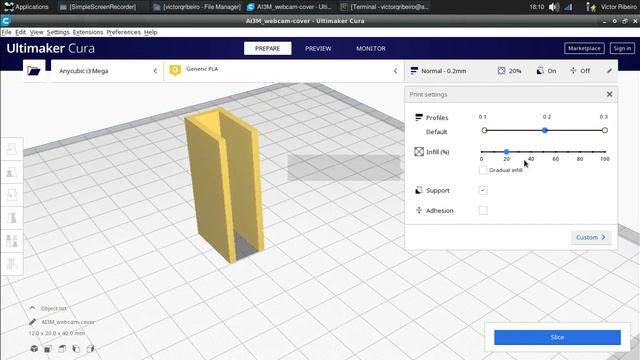Viewport: 640px width, 360px height.
Task: Enable the Gradual infill checkbox
Action: click(483, 170)
